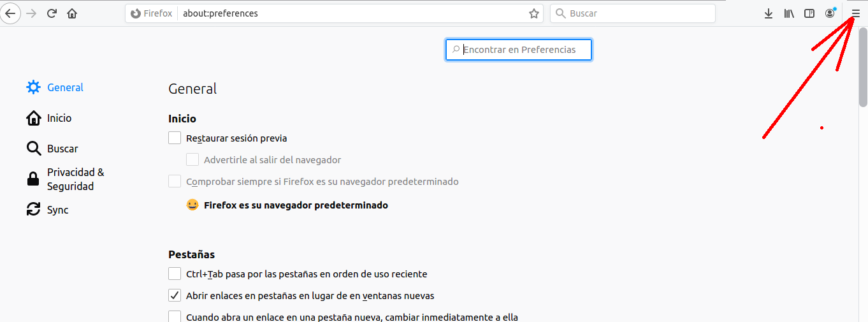This screenshot has width=868, height=322.
Task: Open the hamburger application menu
Action: point(855,13)
